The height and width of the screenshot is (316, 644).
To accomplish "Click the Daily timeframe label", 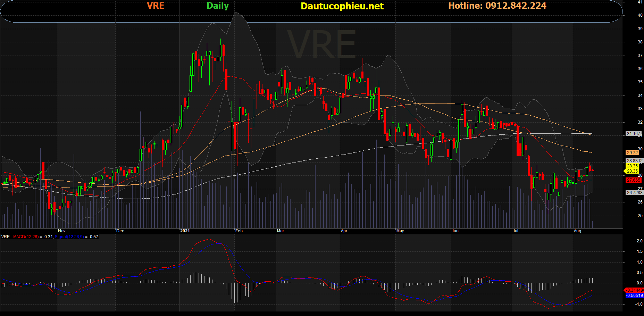I will (x=218, y=6).
